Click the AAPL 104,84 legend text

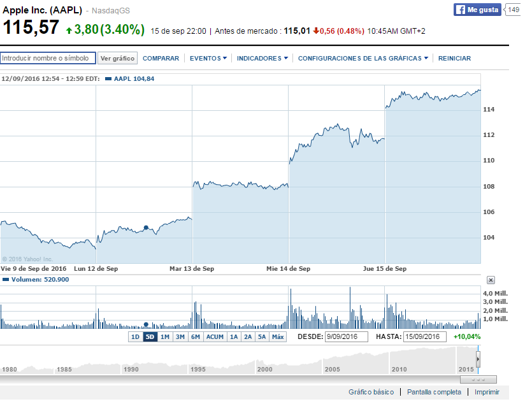[134, 78]
